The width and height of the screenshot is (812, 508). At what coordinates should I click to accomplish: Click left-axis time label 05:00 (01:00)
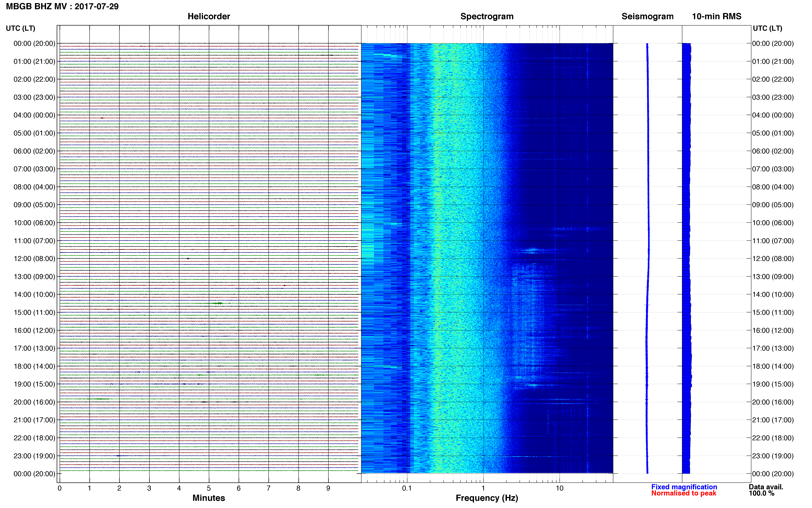(34, 133)
